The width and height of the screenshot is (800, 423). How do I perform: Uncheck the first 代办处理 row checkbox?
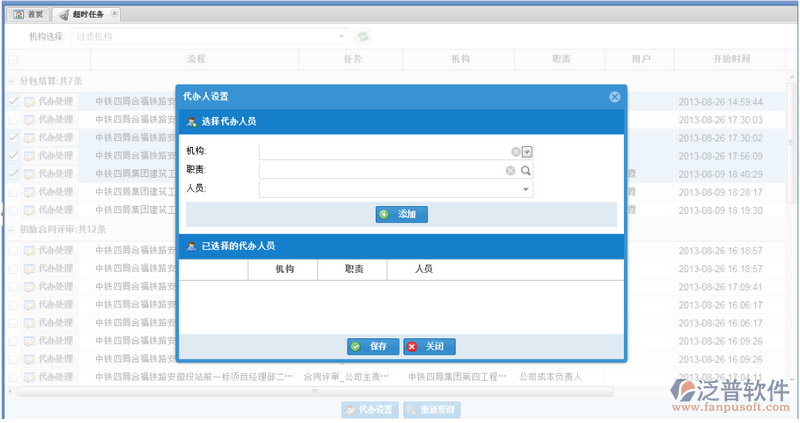tap(13, 102)
